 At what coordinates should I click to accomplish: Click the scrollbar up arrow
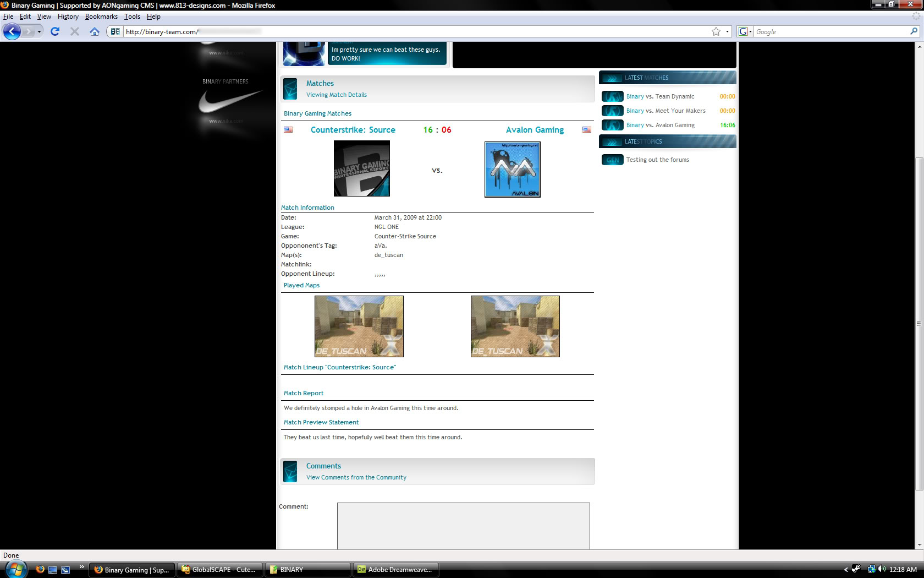coord(919,46)
